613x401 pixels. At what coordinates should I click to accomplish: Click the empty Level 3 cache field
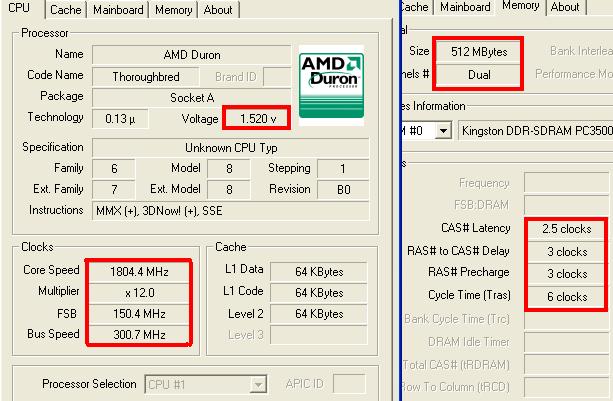pos(319,335)
